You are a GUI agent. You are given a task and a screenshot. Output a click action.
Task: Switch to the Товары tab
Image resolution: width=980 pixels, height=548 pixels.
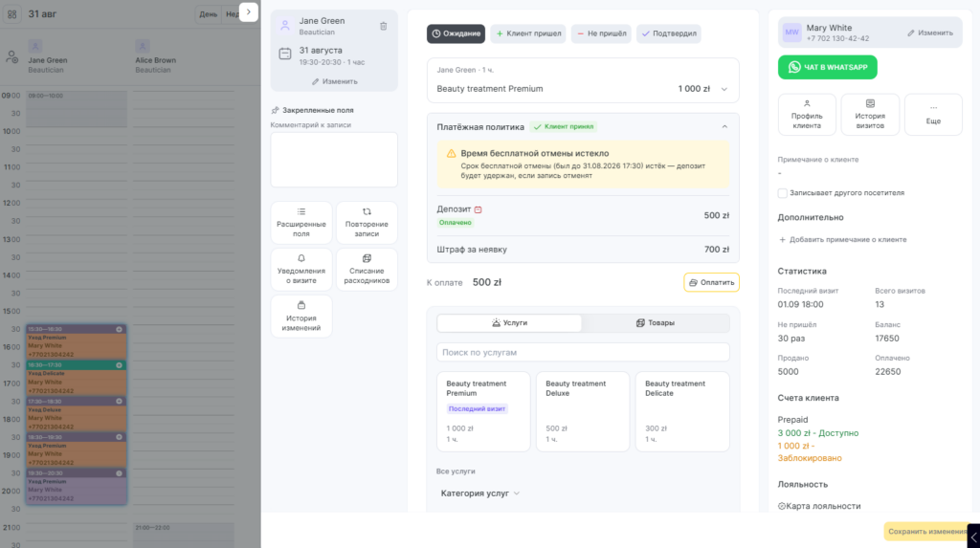click(x=655, y=323)
